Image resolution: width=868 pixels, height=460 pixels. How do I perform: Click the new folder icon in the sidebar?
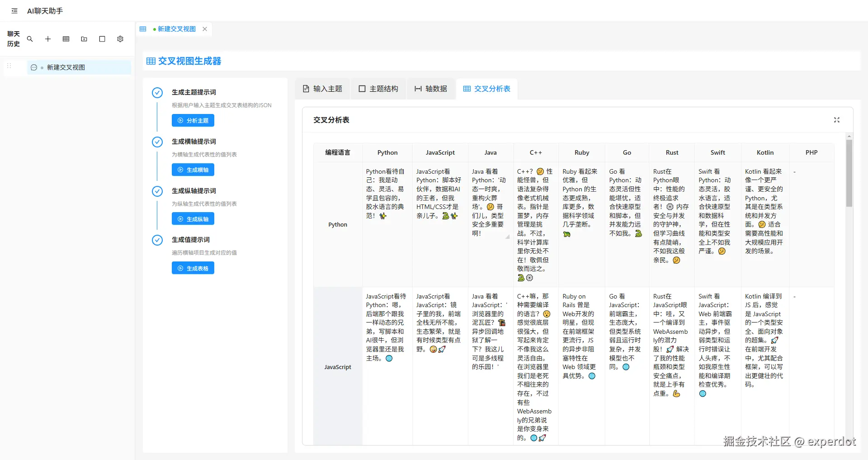pos(84,39)
